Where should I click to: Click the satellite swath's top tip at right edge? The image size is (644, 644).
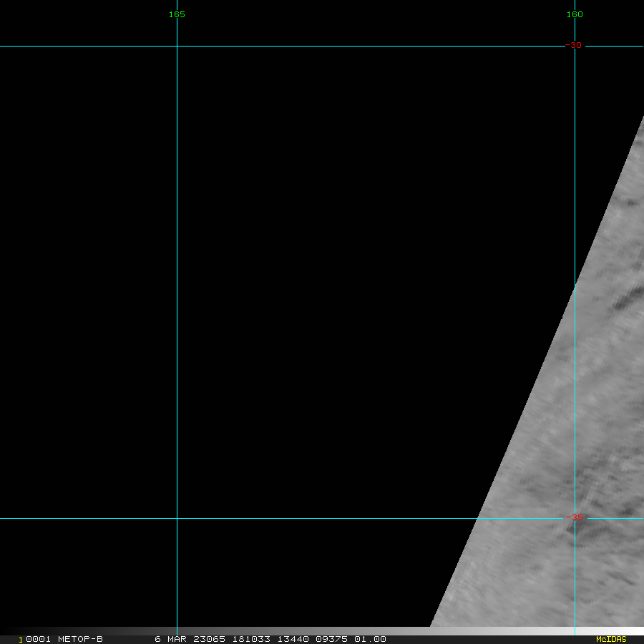(642, 118)
